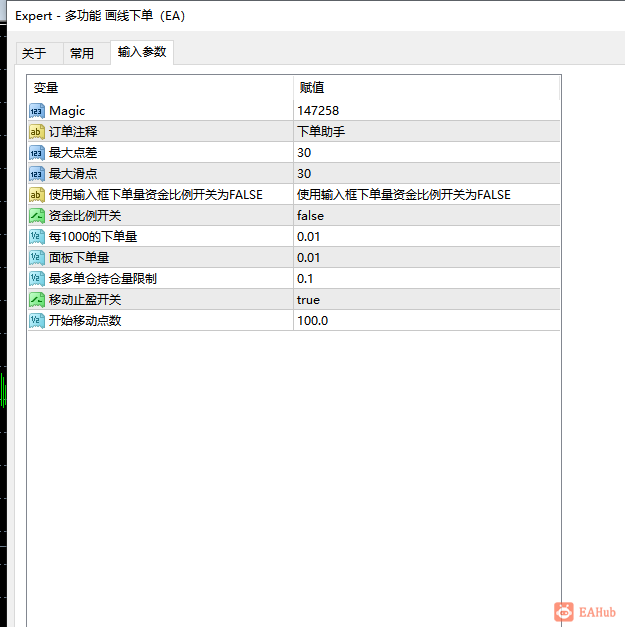The width and height of the screenshot is (625, 627).
Task: Select the 最大点差 variable name
Action: pos(73,153)
